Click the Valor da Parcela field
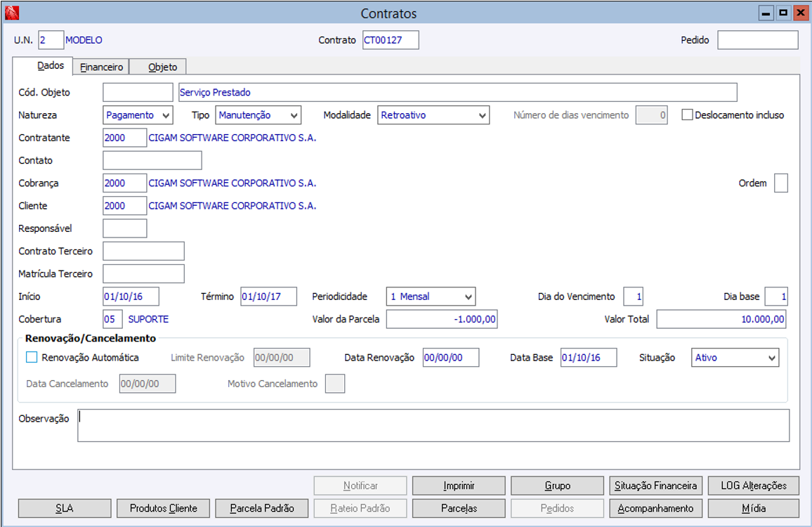812x527 pixels. (442, 320)
